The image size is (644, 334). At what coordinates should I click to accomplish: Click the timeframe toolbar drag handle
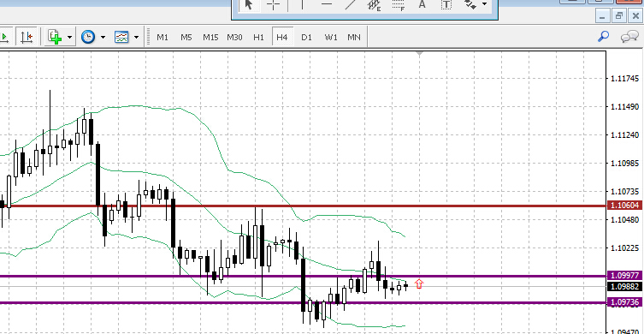click(x=147, y=38)
